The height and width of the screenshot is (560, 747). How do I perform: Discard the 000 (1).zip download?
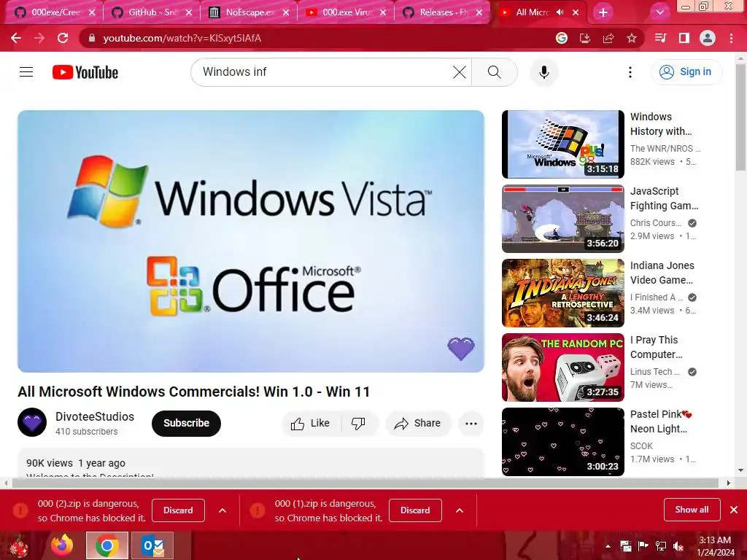415,510
